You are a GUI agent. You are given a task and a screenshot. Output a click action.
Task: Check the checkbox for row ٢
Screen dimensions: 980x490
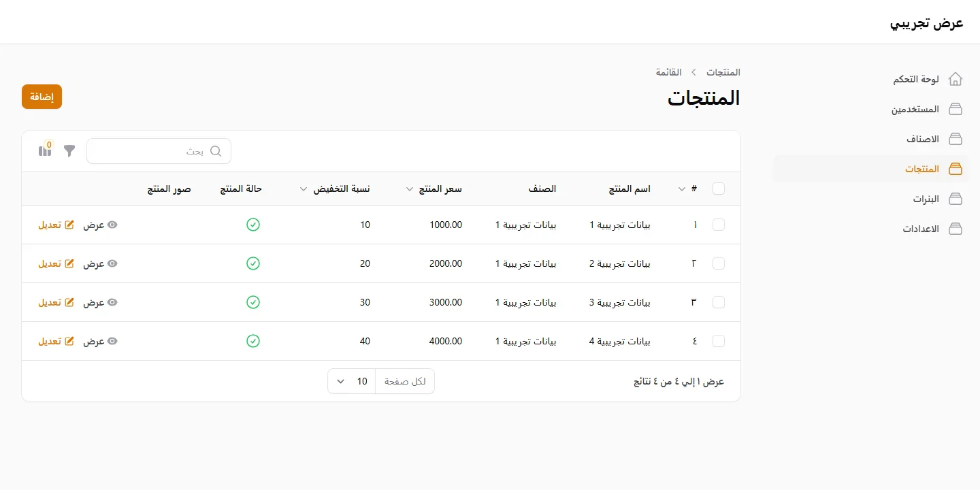(x=719, y=263)
